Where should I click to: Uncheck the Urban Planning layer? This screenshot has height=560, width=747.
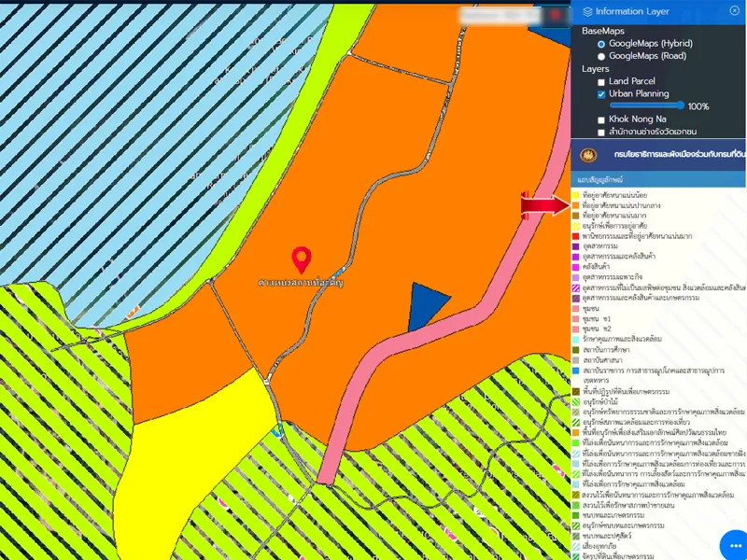[601, 94]
